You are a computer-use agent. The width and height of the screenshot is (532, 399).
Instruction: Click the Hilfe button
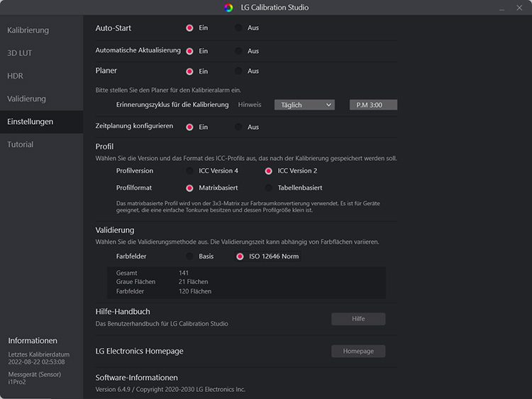point(358,319)
